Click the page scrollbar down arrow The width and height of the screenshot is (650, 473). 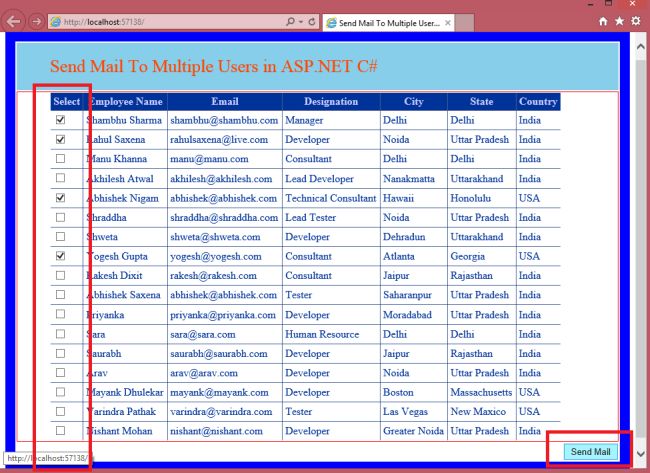point(640,454)
